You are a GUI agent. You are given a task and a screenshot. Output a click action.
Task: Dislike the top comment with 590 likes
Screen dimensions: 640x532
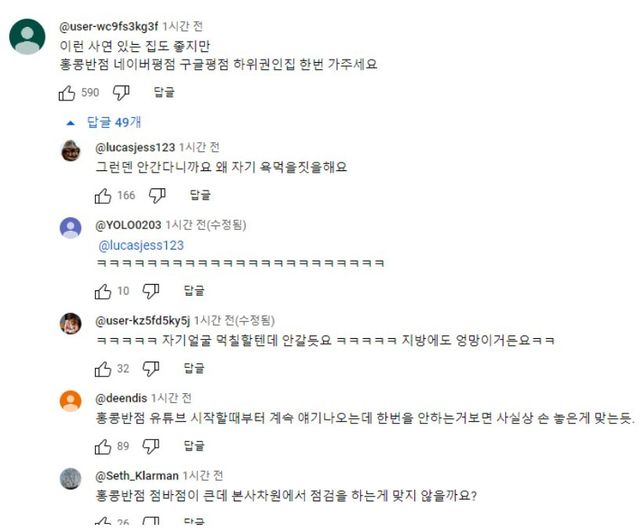pyautogui.click(x=120, y=93)
